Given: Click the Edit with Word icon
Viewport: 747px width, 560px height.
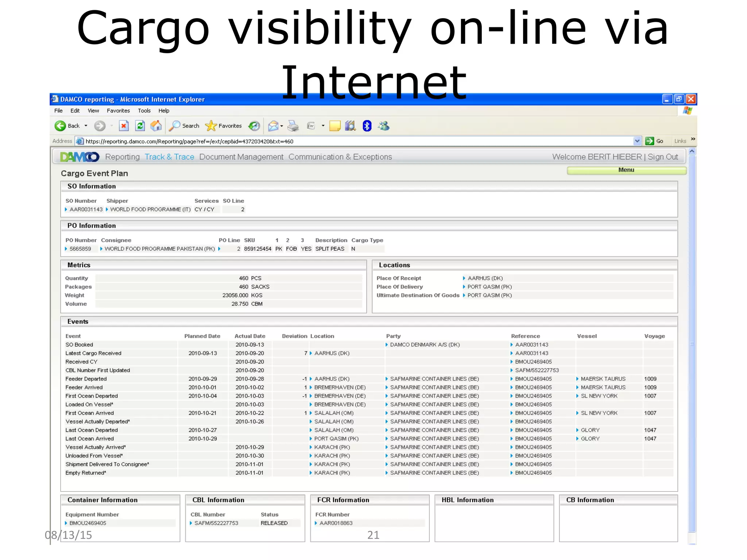Looking at the screenshot, I should [311, 126].
